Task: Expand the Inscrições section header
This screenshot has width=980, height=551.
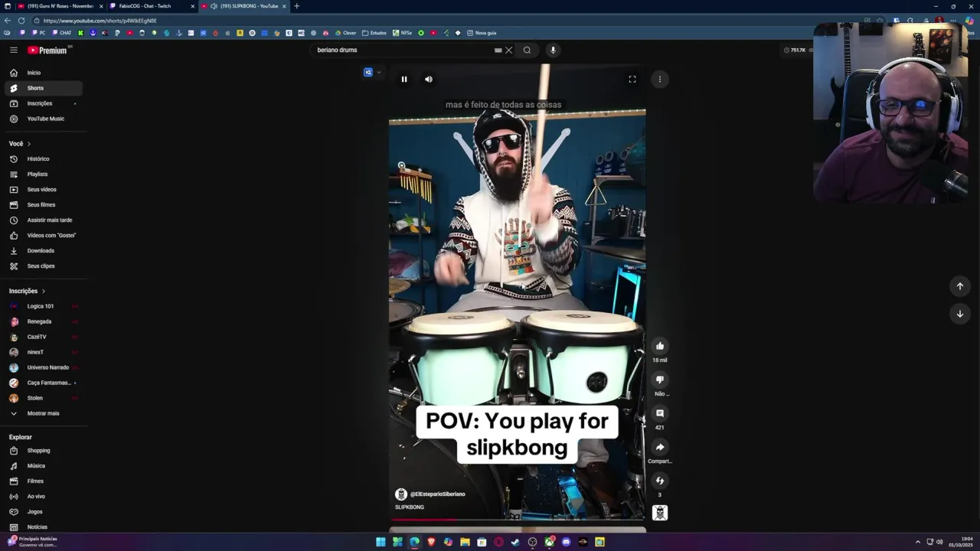Action: 27,291
